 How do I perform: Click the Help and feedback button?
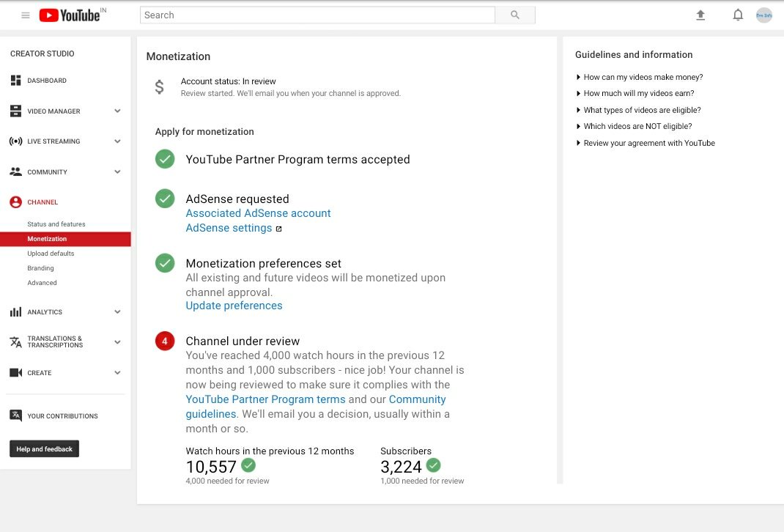tap(45, 448)
